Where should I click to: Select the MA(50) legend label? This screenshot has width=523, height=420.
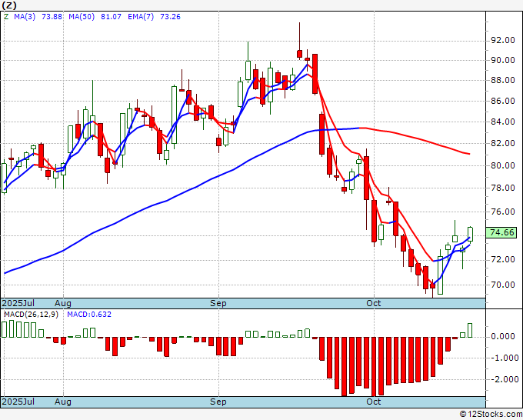coord(82,17)
